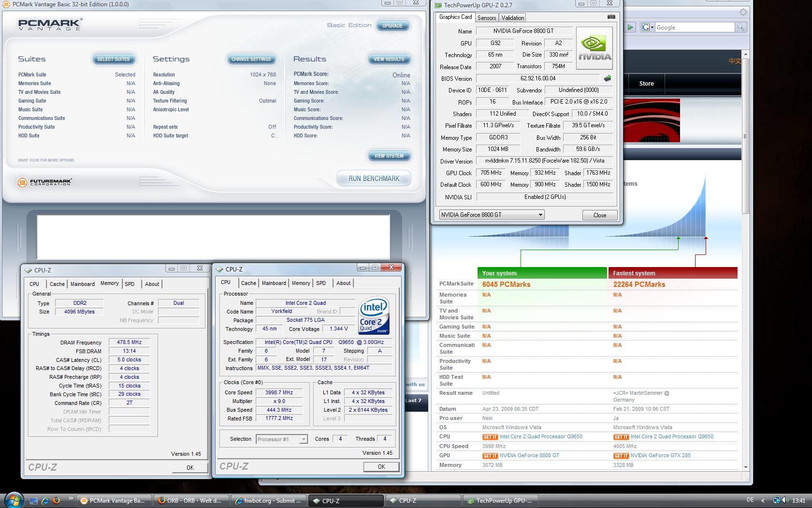The width and height of the screenshot is (812, 508).
Task: Switch to CPU tab in left CPU-Z window
Action: tap(34, 284)
